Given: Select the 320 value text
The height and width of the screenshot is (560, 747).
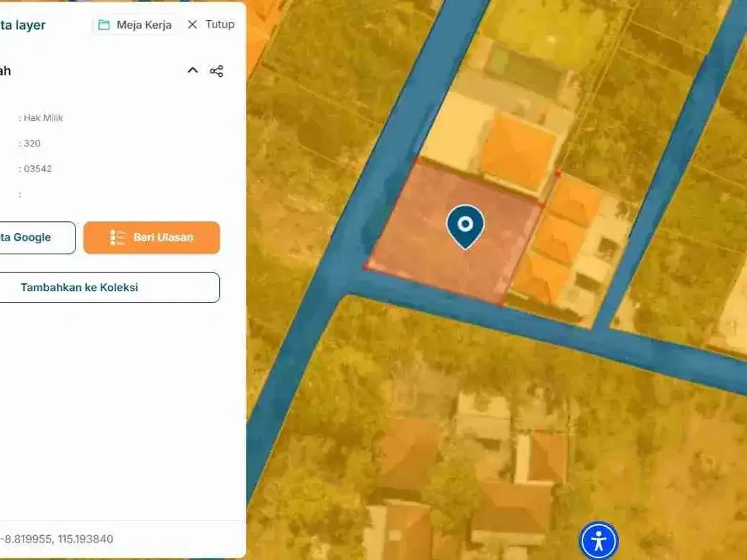Looking at the screenshot, I should 32,143.
